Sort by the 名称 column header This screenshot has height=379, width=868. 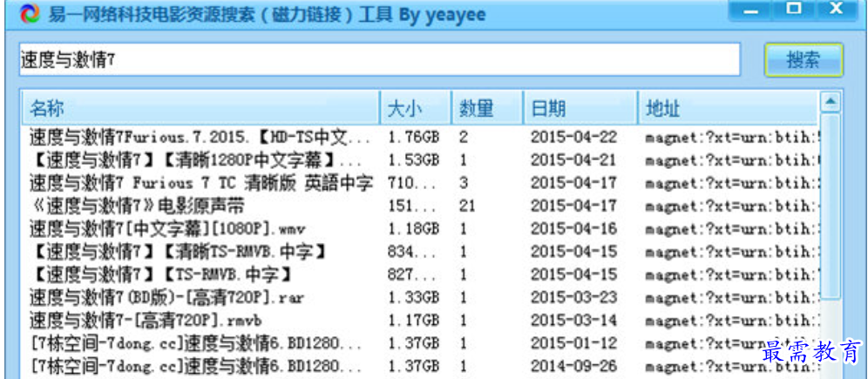pos(200,107)
